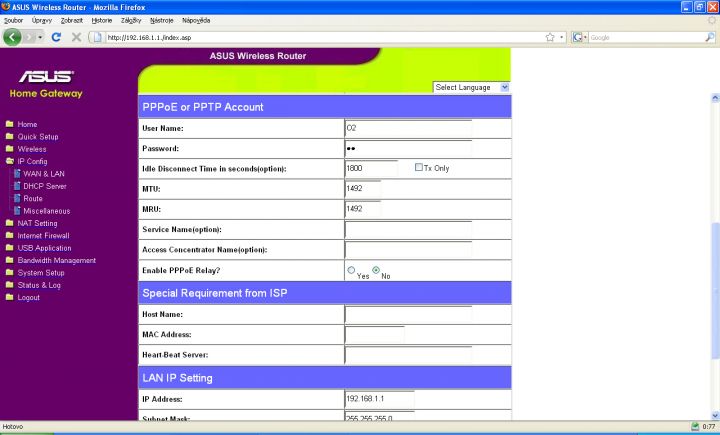Open navigation history dropdown arrow
This screenshot has height=435, width=720.
(40, 37)
